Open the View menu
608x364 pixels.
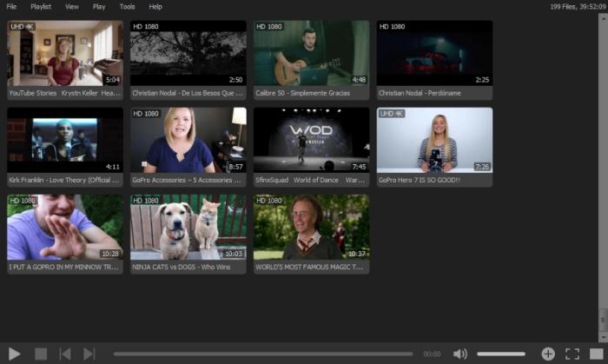click(72, 7)
